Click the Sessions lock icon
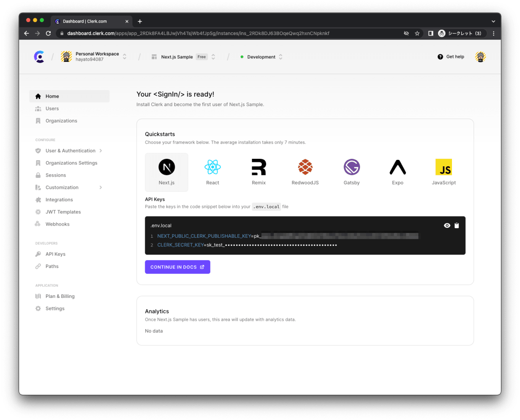The height and width of the screenshot is (420, 520). pyautogui.click(x=38, y=175)
